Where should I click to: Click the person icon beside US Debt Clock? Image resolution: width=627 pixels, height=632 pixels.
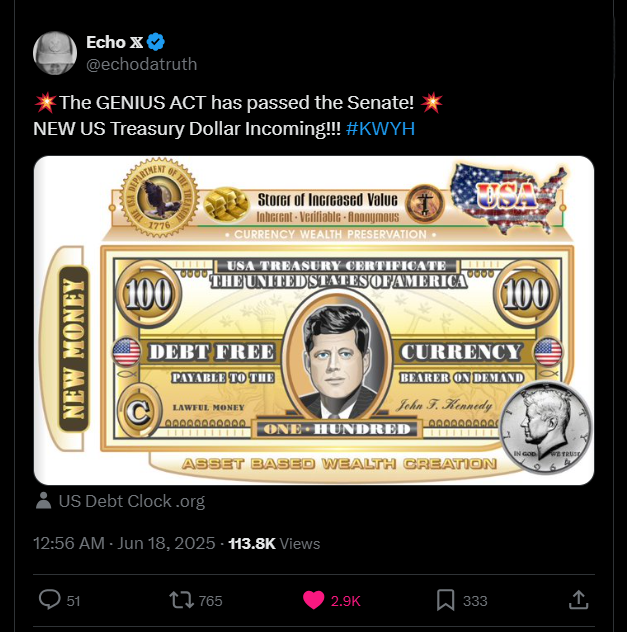click(x=43, y=501)
